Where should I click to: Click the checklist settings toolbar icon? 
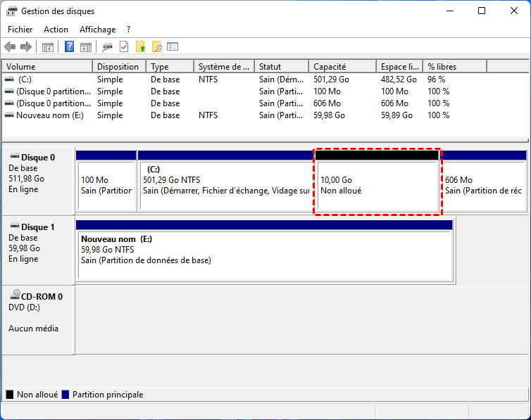click(x=173, y=47)
